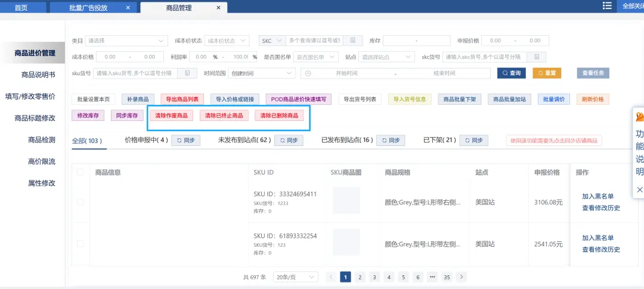Screen dimensions: 644x289
Task: Click the 库存 minimum input field
Action: coord(398,41)
